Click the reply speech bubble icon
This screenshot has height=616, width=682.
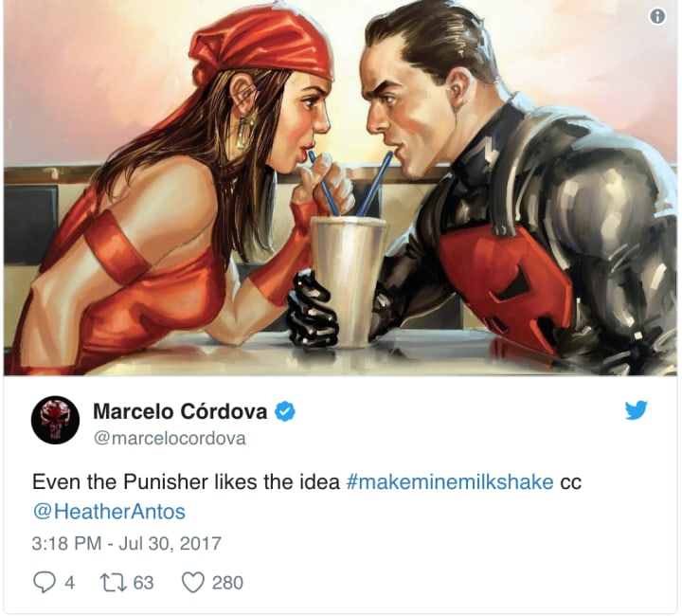tap(44, 582)
